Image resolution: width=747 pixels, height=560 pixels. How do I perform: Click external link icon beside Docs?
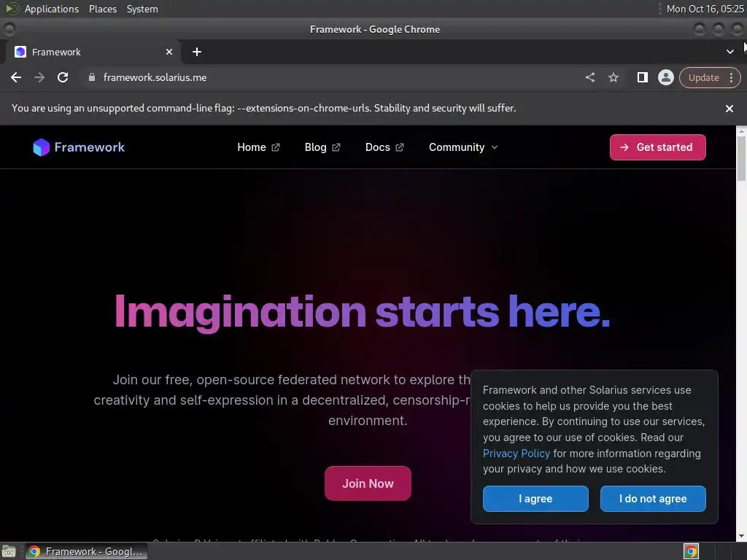[400, 147]
